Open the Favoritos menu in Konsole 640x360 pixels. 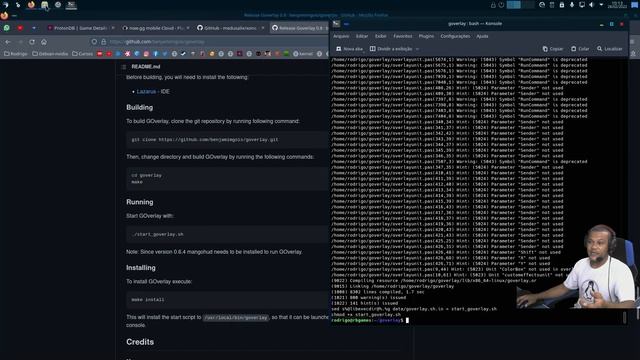pos(402,36)
